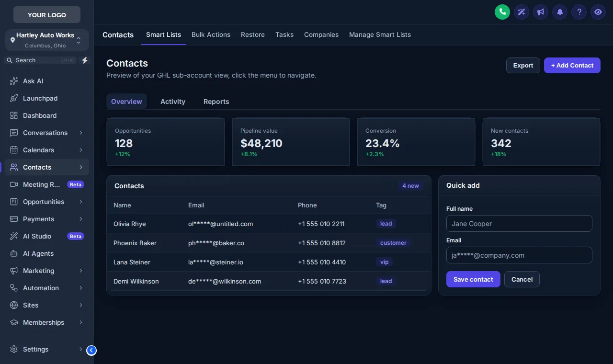Click the Export button

point(523,66)
